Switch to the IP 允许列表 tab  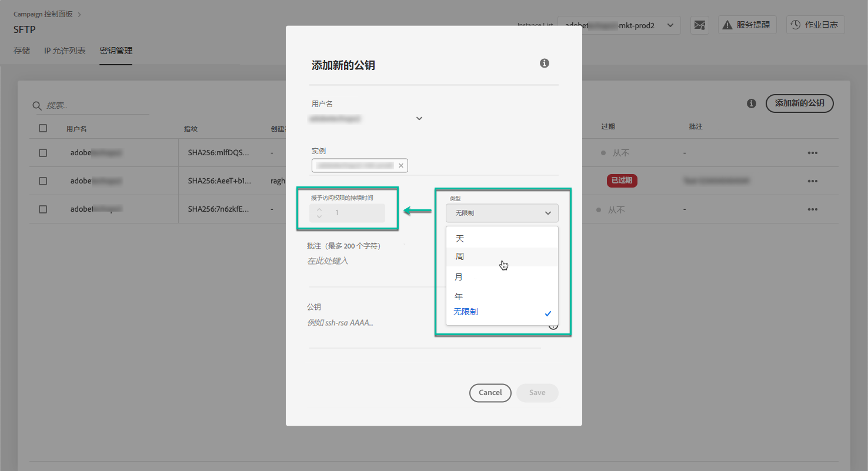[65, 51]
